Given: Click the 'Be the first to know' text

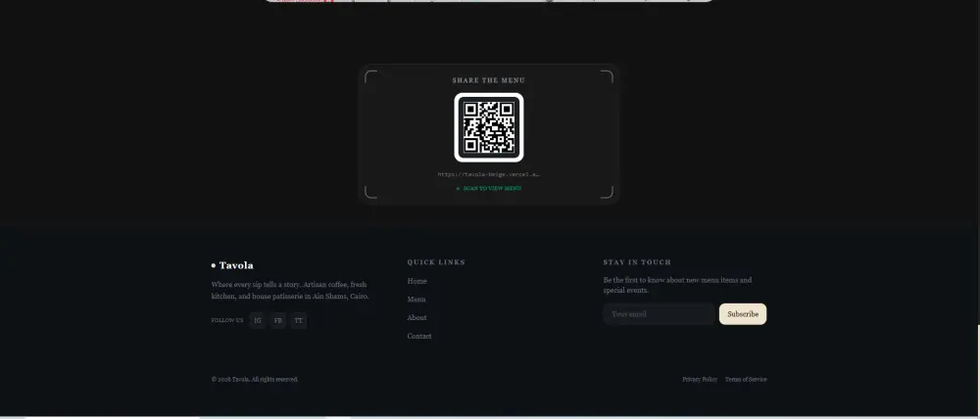Looking at the screenshot, I should (677, 285).
